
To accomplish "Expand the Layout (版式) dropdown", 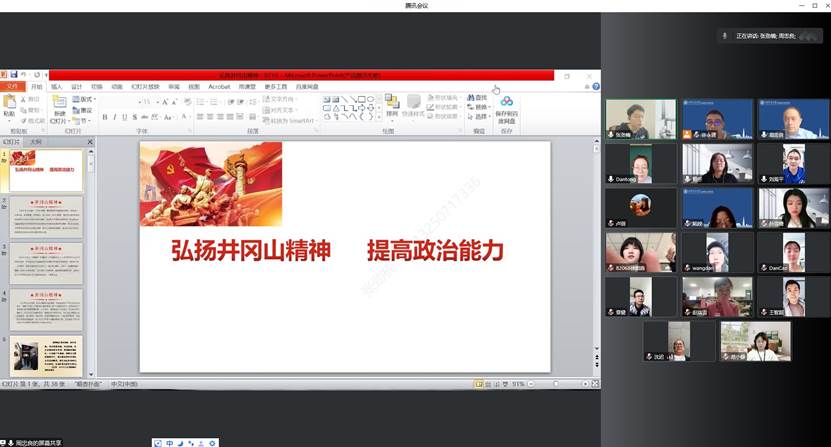I will pyautogui.click(x=86, y=99).
